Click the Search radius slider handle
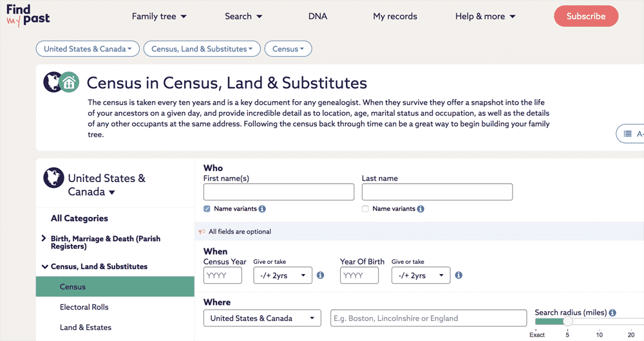644x341 pixels. coord(567,321)
